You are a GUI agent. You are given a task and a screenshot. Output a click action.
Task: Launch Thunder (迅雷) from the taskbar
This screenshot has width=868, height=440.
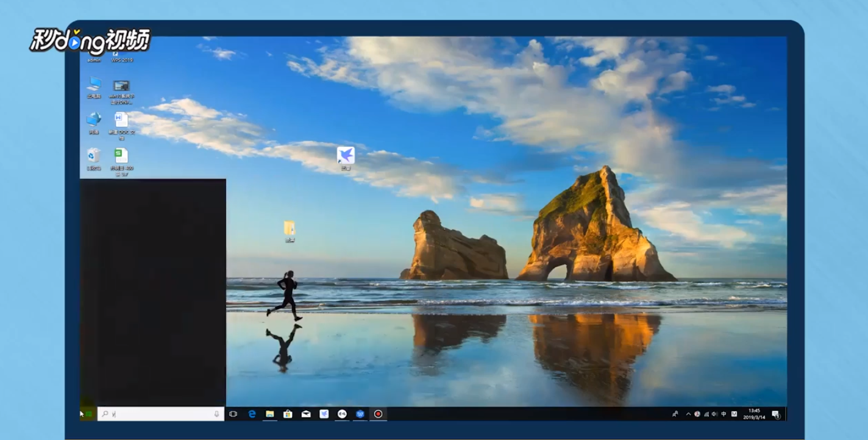tap(324, 413)
